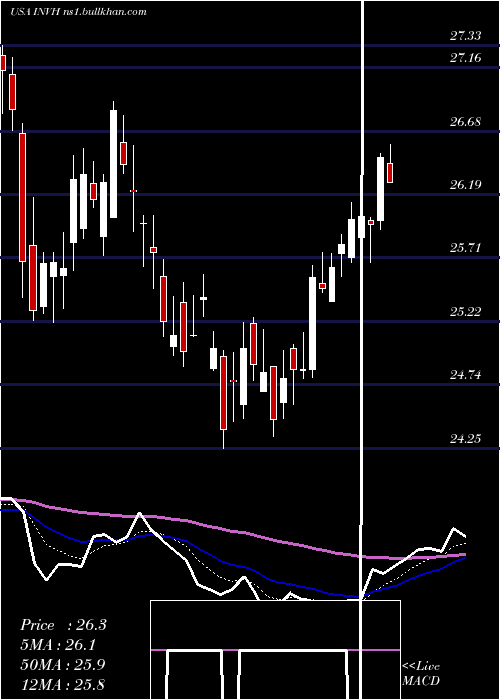Click the 27.33 price level label

coord(466,36)
